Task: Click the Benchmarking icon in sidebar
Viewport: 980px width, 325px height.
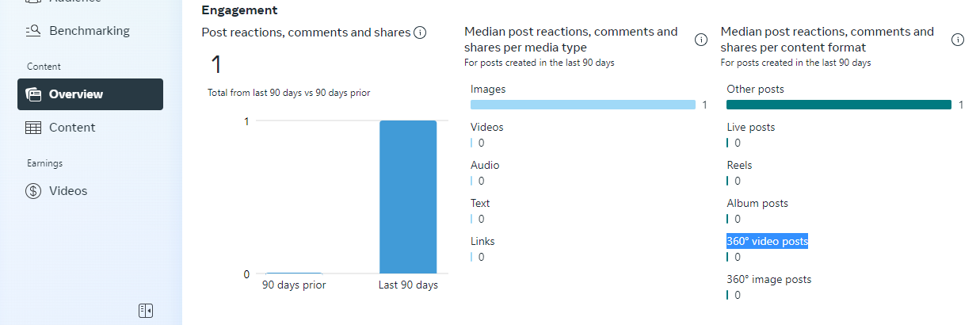Action: coord(33,31)
